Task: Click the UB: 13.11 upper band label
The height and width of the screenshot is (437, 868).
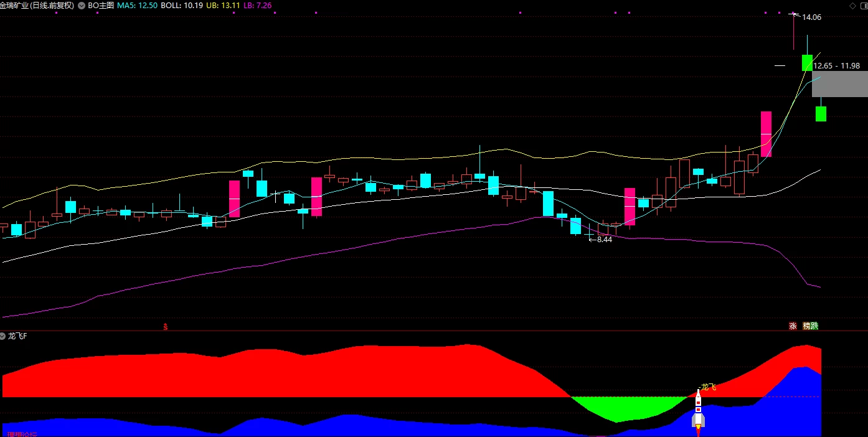Action: (x=223, y=5)
